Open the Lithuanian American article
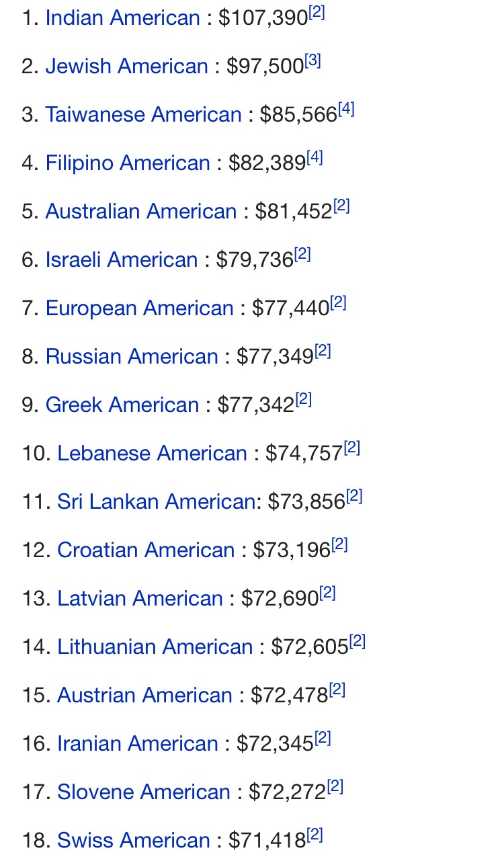Screen dimensions: 504x867 155,647
